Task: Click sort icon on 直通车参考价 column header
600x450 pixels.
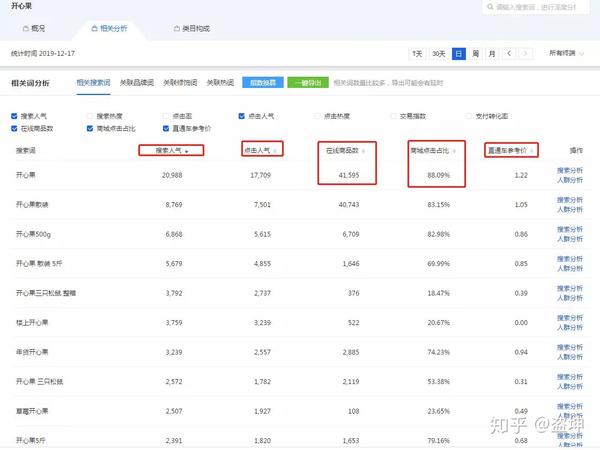Action: tap(532, 151)
